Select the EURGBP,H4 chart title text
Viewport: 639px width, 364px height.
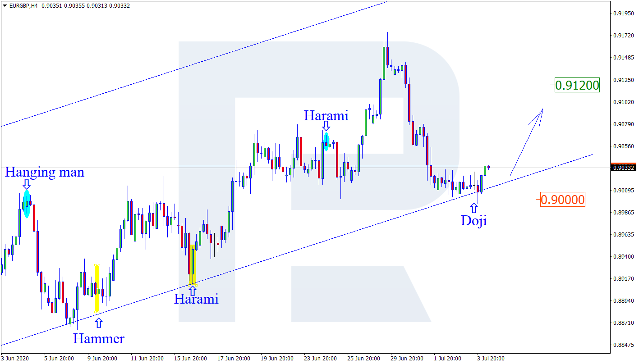click(x=24, y=6)
